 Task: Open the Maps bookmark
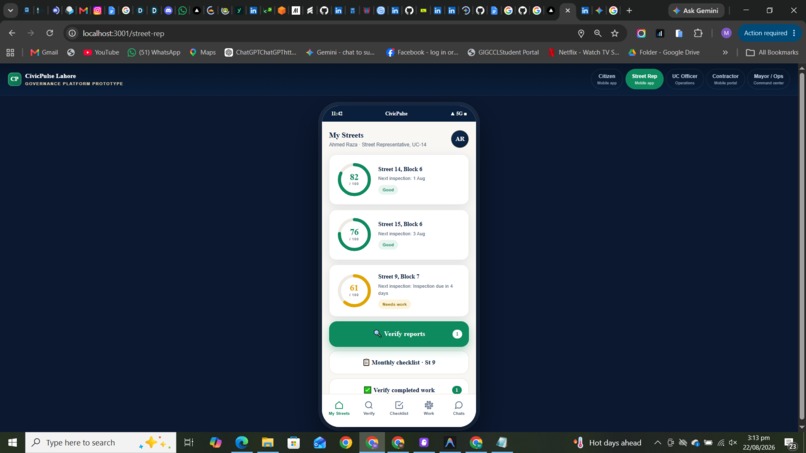tap(203, 52)
